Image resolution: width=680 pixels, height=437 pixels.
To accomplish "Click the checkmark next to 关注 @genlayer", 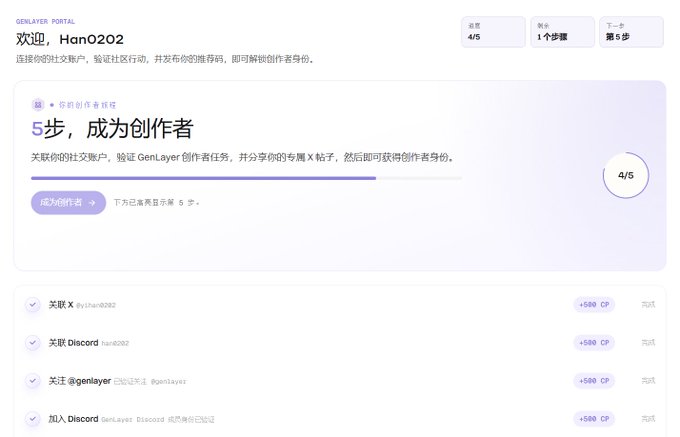I will pyautogui.click(x=33, y=381).
